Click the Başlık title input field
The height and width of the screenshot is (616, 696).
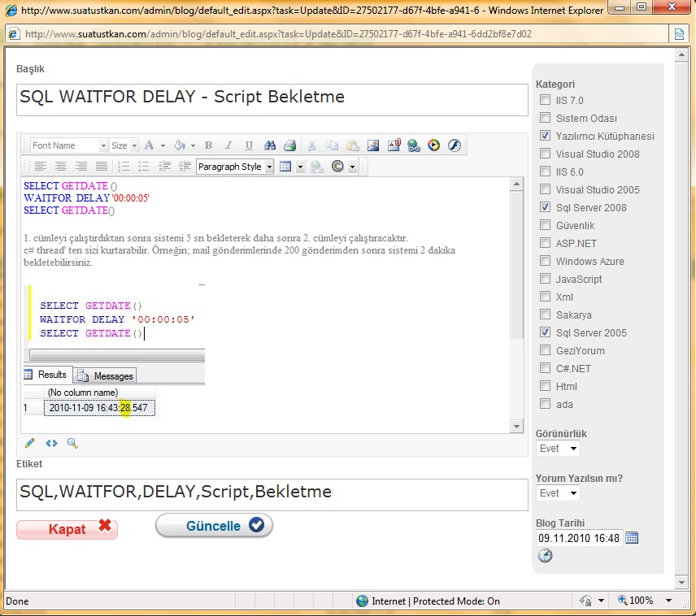click(x=272, y=100)
